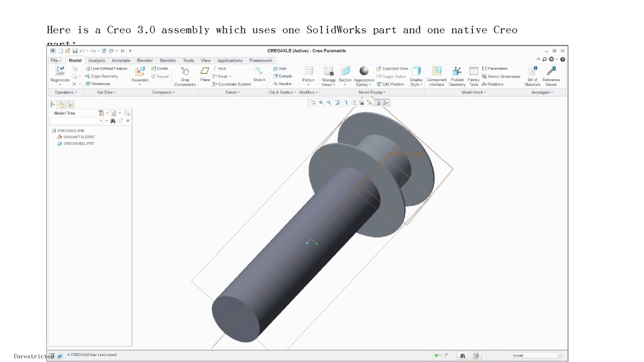This screenshot has height=362, width=644.
Task: Click the Hole feature tool
Action: pyautogui.click(x=280, y=68)
